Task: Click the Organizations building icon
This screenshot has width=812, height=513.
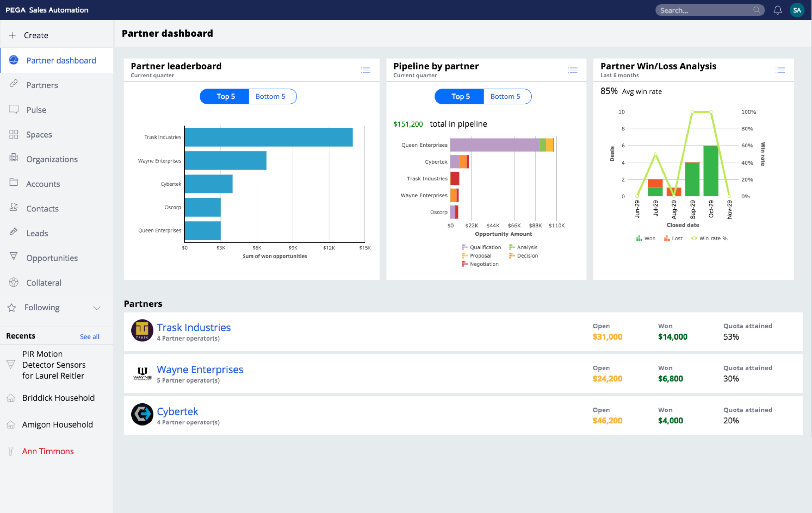Action: pos(14,159)
